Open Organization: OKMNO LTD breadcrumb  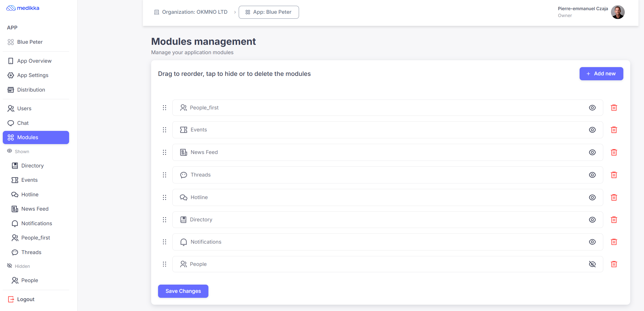(191, 12)
